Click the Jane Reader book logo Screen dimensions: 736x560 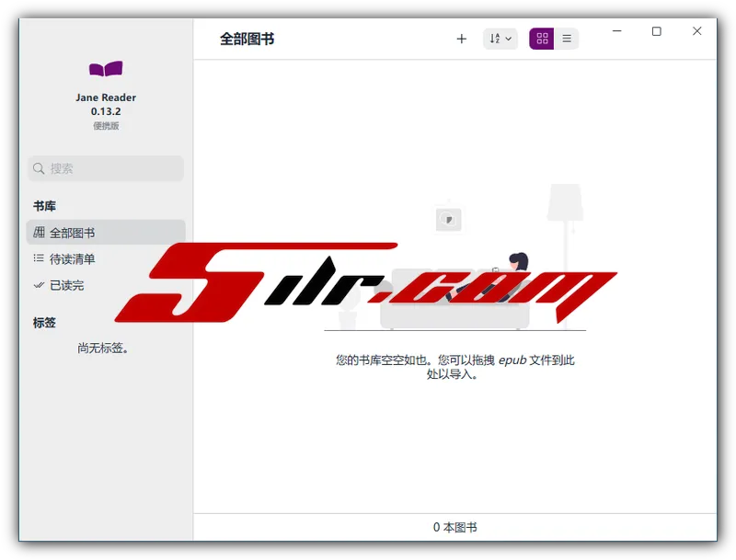tap(106, 69)
